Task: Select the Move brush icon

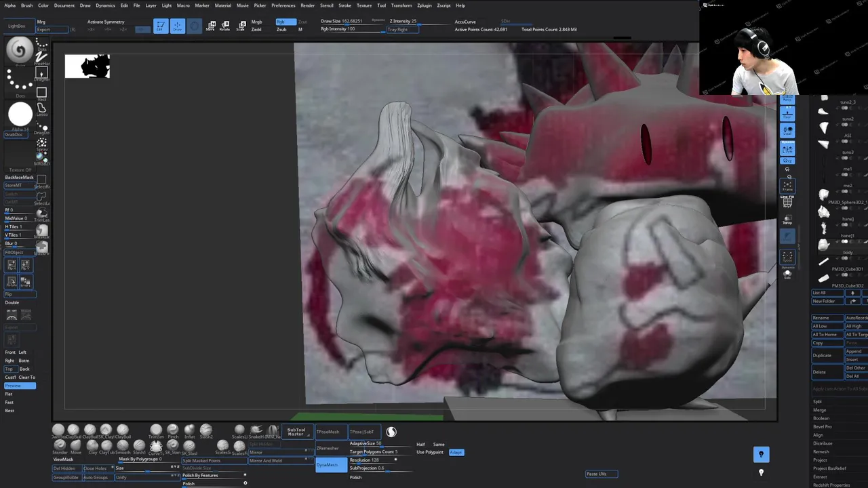Action: point(75,446)
